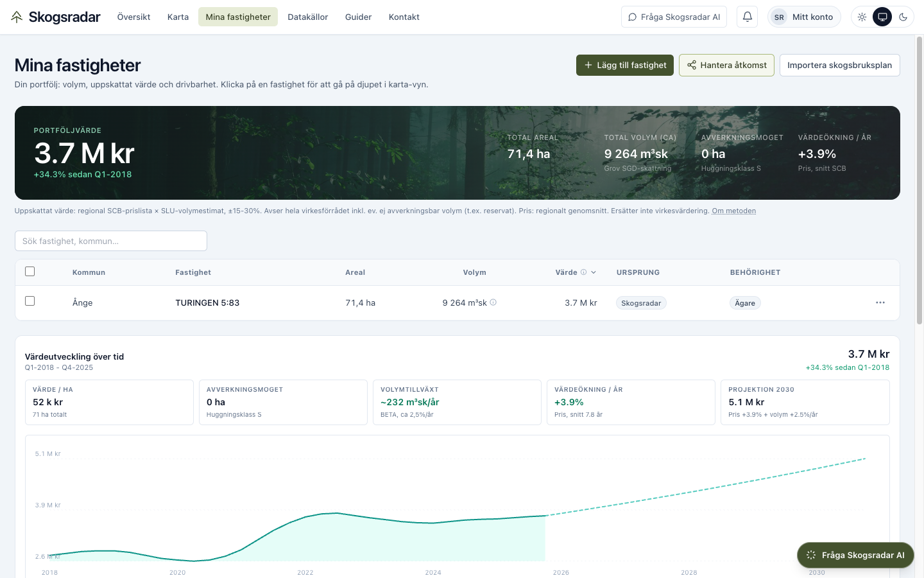Image resolution: width=924 pixels, height=578 pixels.
Task: Click the URSPRUNG column header
Action: [x=638, y=272]
